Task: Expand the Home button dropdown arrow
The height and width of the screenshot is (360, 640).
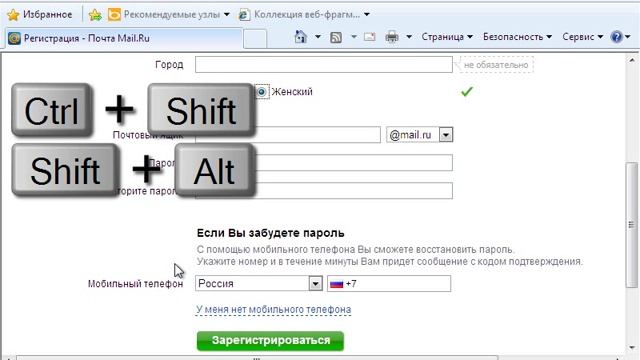Action: click(x=318, y=37)
